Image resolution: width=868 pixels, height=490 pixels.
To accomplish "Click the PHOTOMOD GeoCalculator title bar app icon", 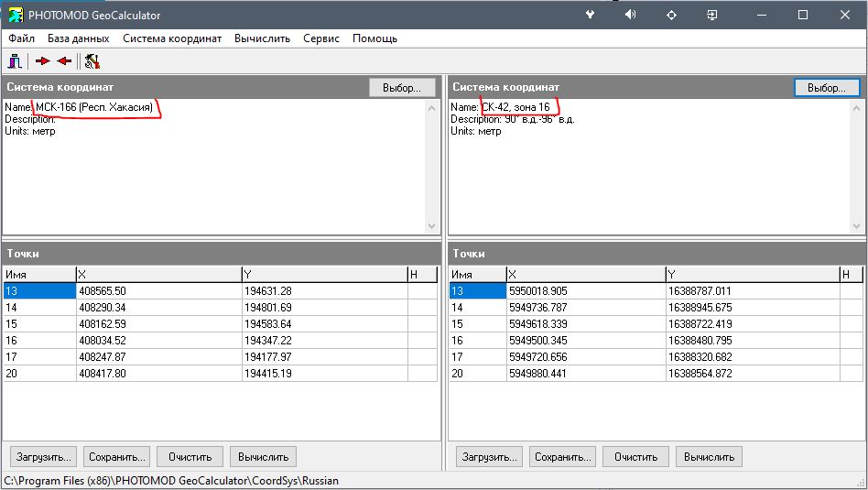I will [16, 15].
